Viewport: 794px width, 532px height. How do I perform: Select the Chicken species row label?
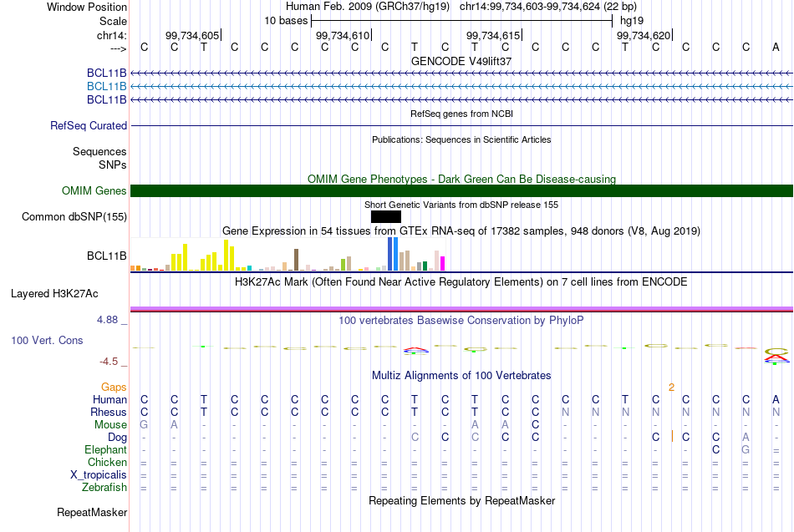tap(107, 462)
